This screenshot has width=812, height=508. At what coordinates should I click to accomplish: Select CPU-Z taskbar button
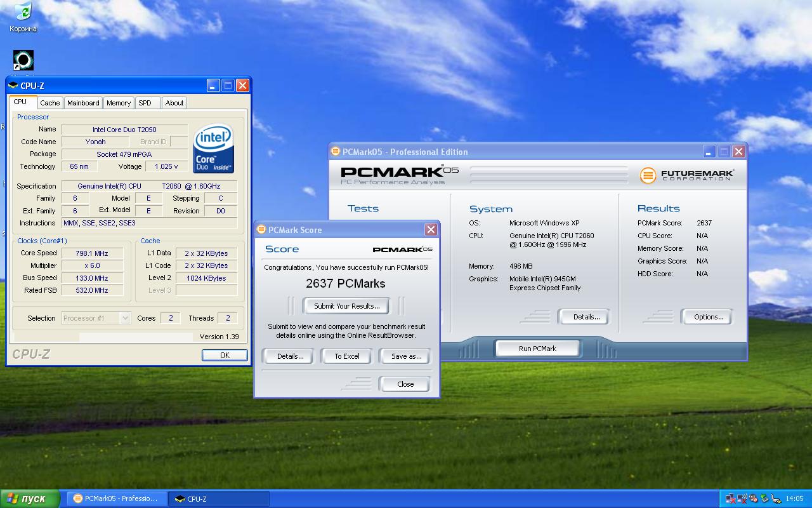[219, 498]
